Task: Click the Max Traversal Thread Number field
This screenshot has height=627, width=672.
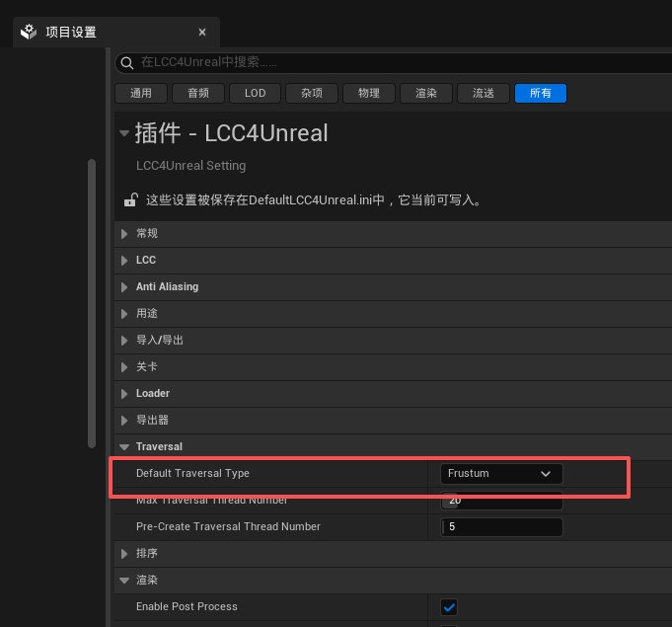Action: pyautogui.click(x=501, y=501)
